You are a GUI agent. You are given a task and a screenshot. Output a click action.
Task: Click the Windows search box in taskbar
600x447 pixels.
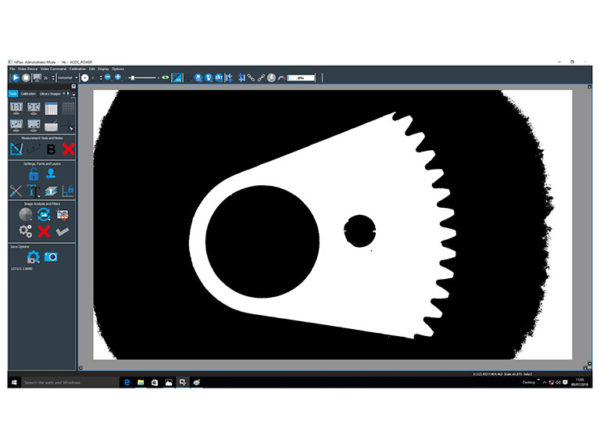point(65,382)
